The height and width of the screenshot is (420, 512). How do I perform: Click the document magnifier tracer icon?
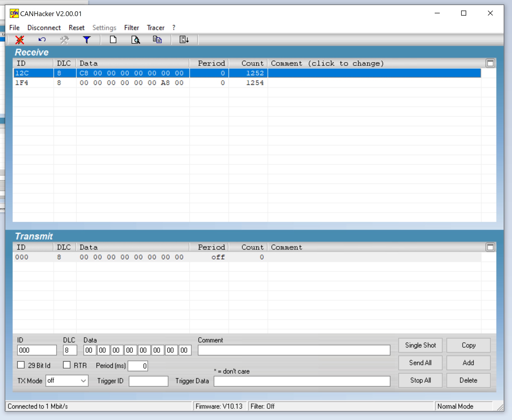[x=135, y=40]
